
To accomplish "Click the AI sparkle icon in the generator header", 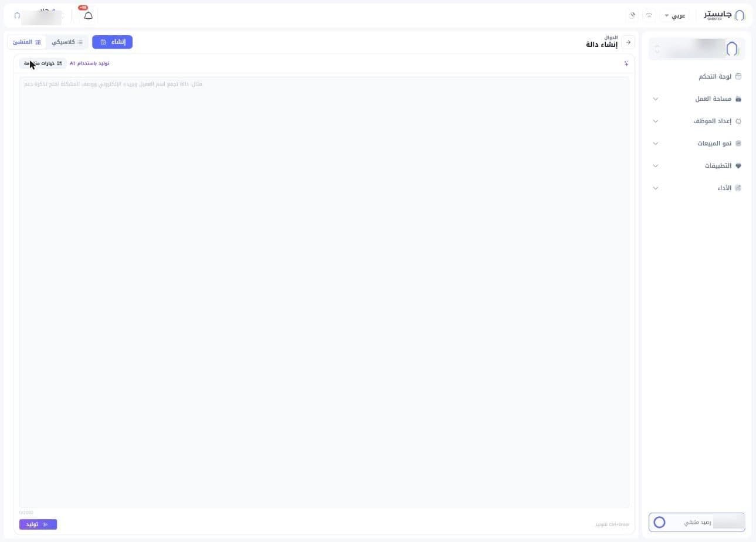I will [626, 63].
